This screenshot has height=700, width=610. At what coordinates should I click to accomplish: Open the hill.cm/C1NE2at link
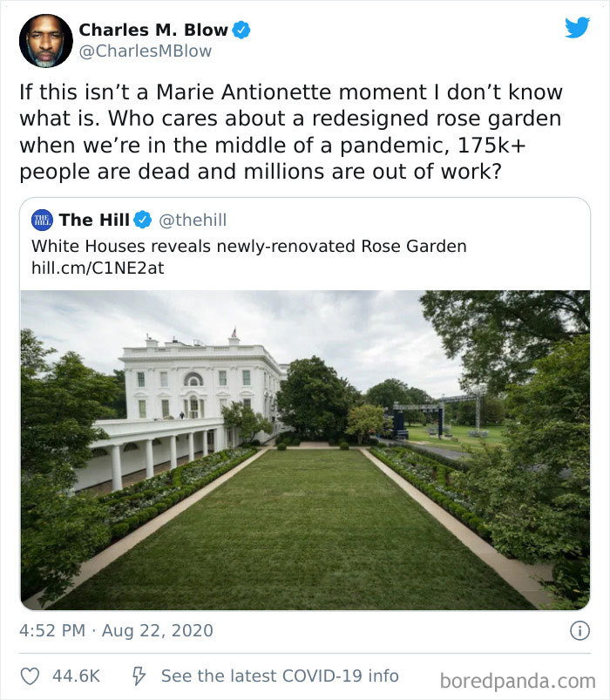pyautogui.click(x=98, y=268)
